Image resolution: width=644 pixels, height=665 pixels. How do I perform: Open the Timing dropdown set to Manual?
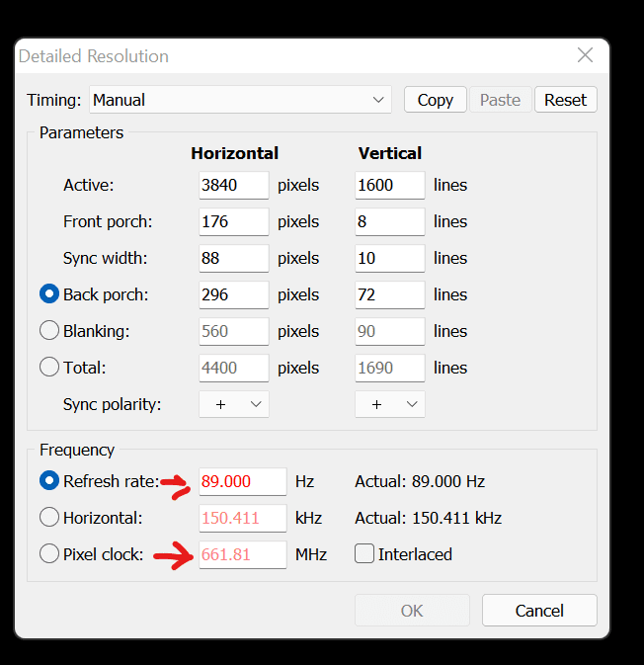tap(240, 100)
